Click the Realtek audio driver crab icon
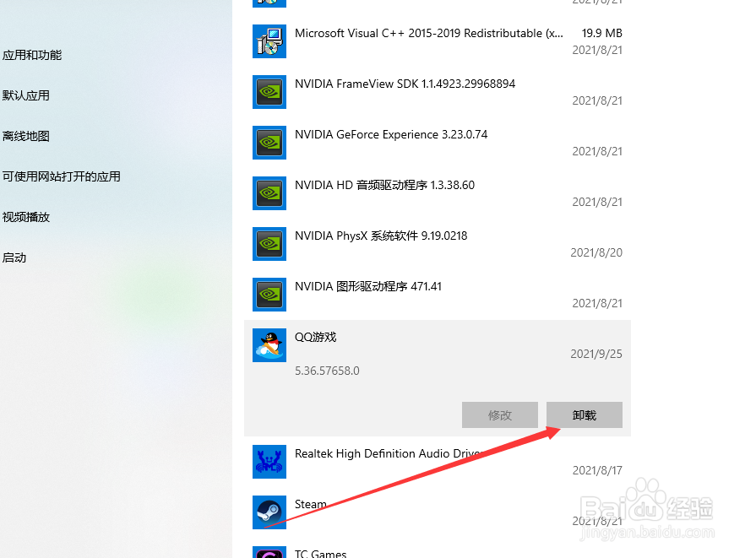The height and width of the screenshot is (558, 756). click(x=269, y=462)
